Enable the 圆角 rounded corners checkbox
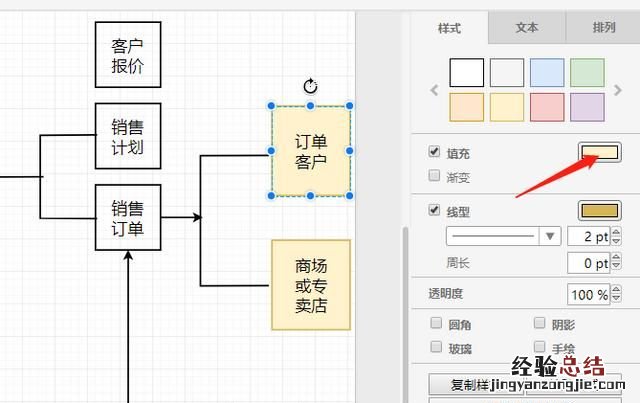This screenshot has width=640, height=403. click(435, 324)
